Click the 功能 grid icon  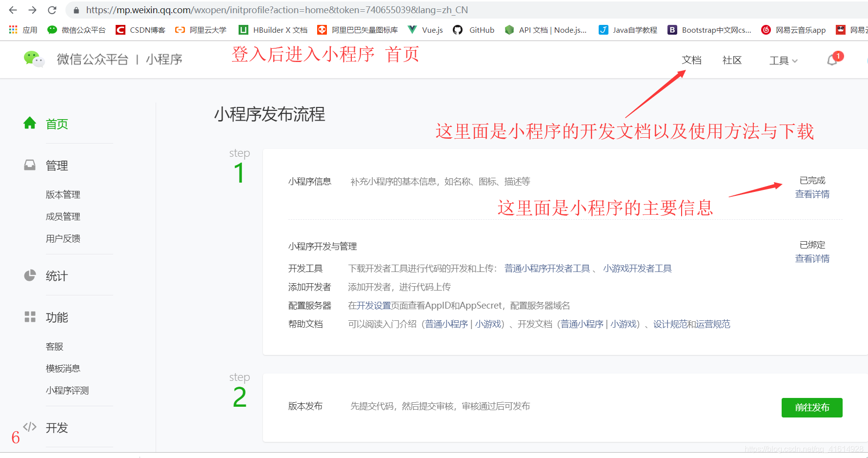pyautogui.click(x=30, y=317)
